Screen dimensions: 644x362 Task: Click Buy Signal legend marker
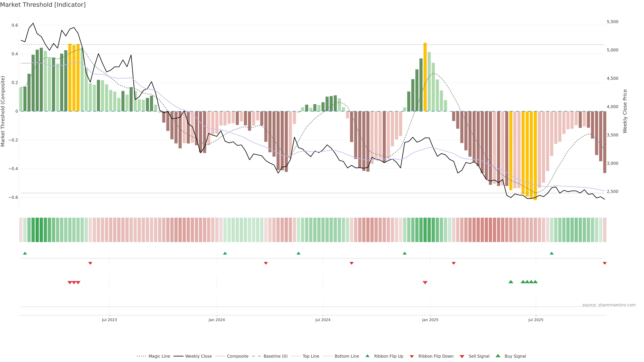(x=498, y=356)
